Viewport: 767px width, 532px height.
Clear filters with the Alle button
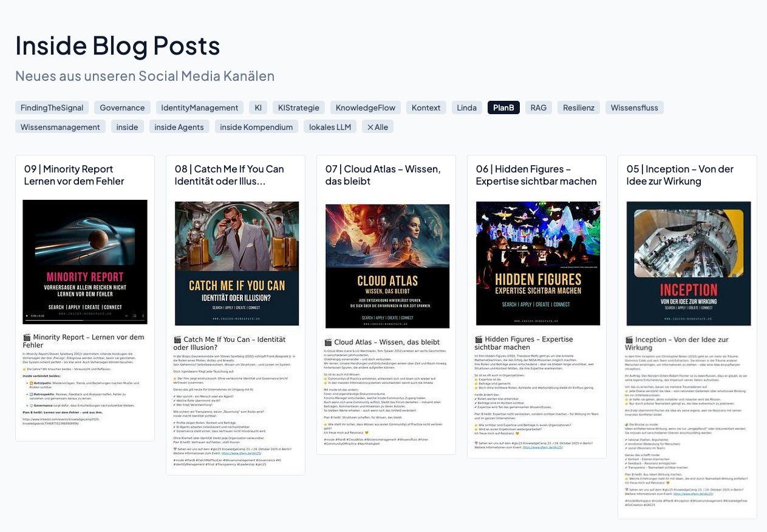378,127
